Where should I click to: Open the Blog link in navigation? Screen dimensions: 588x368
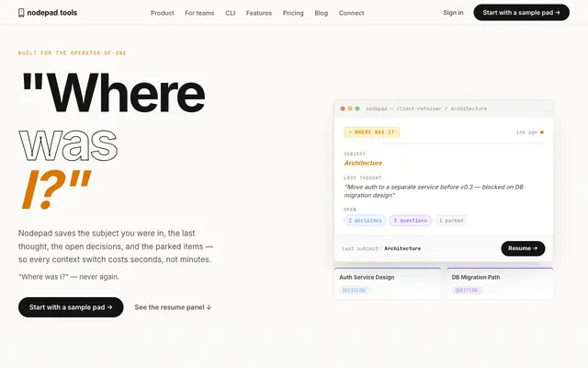pyautogui.click(x=321, y=13)
